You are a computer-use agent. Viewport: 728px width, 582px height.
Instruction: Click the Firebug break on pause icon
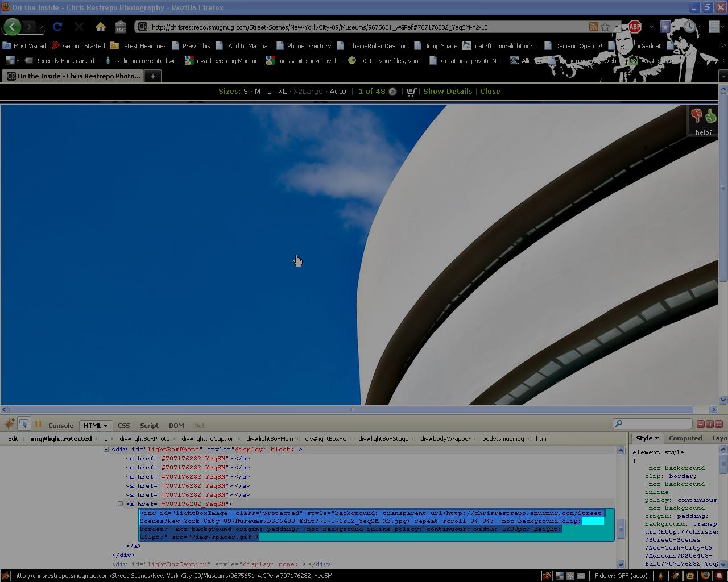38,424
